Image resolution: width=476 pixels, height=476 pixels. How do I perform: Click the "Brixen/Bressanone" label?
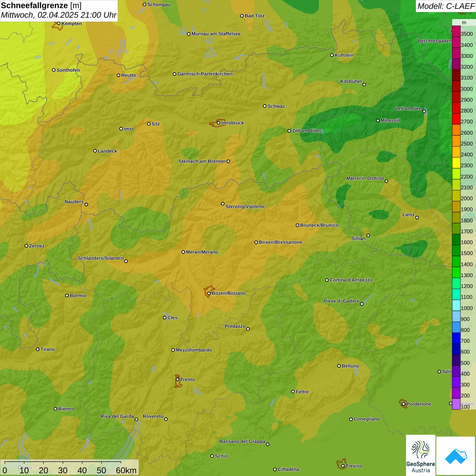280,242
